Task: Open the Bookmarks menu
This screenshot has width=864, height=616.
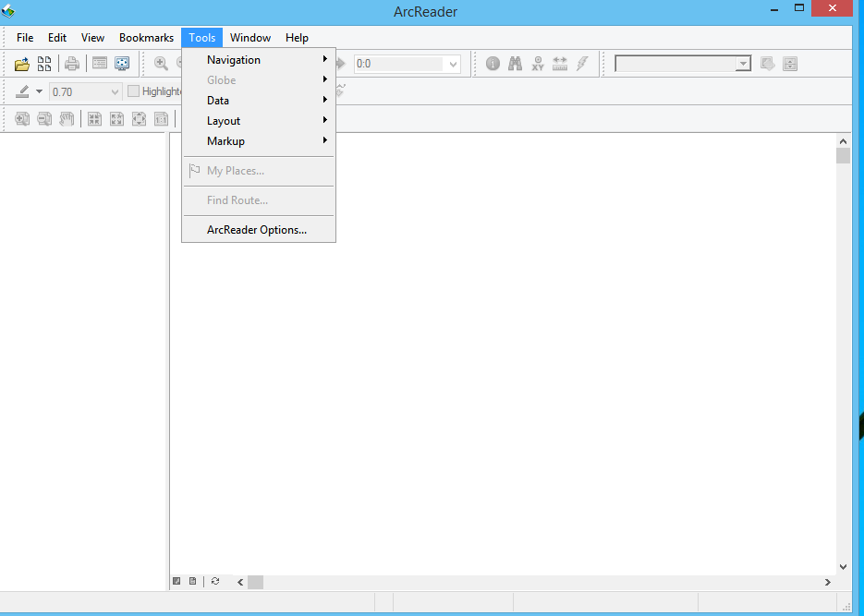Action: click(x=146, y=38)
